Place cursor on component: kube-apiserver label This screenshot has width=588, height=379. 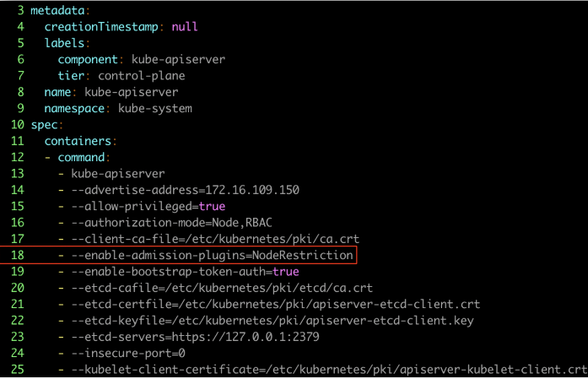tap(142, 60)
